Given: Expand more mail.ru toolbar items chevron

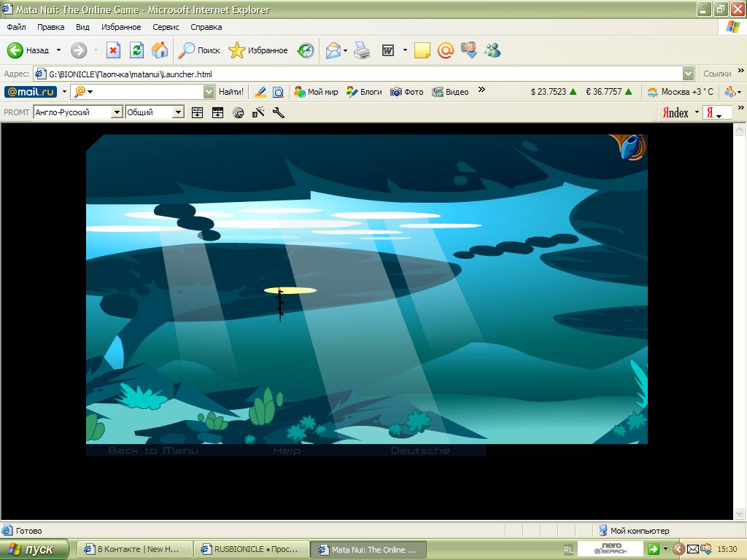Looking at the screenshot, I should (481, 89).
